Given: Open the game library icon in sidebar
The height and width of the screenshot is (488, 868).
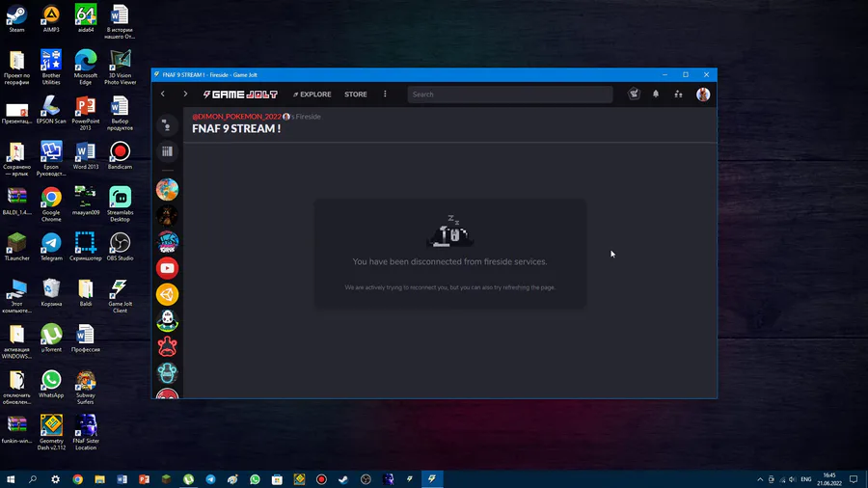Looking at the screenshot, I should 167,151.
